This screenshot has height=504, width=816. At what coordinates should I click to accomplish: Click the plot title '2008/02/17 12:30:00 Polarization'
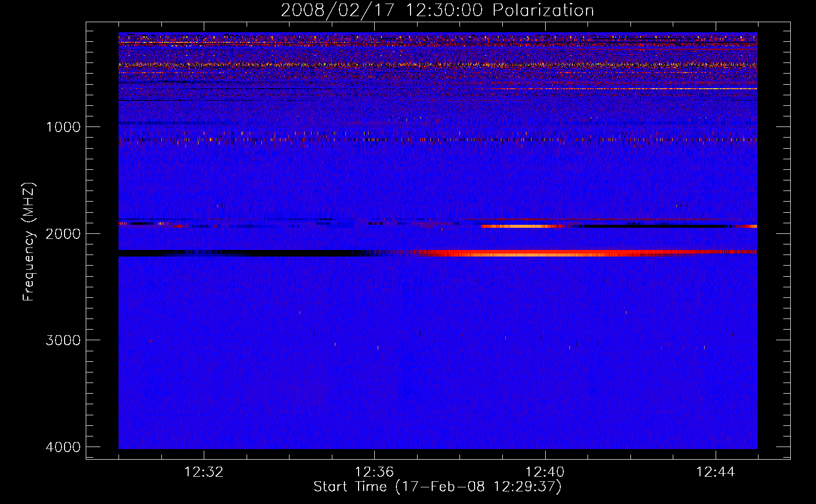pyautogui.click(x=437, y=10)
